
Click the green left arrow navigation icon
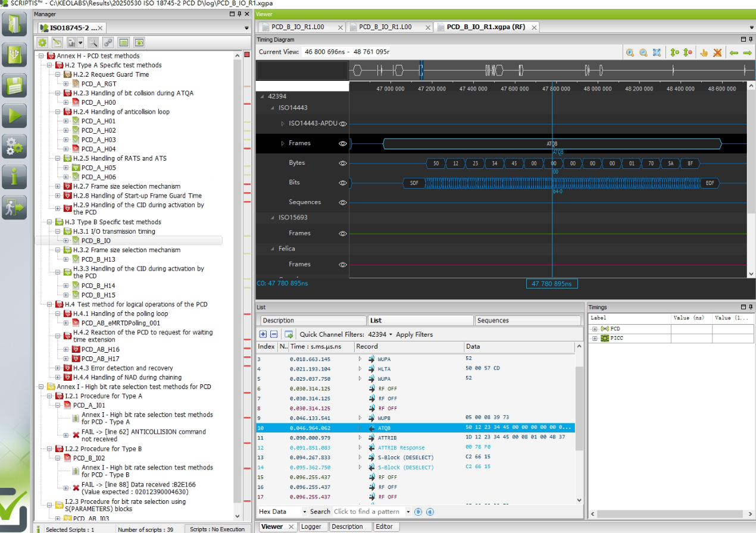pos(733,52)
